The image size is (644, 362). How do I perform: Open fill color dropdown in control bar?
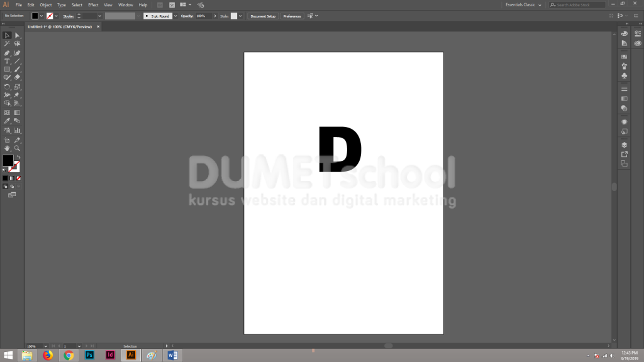pyautogui.click(x=42, y=16)
